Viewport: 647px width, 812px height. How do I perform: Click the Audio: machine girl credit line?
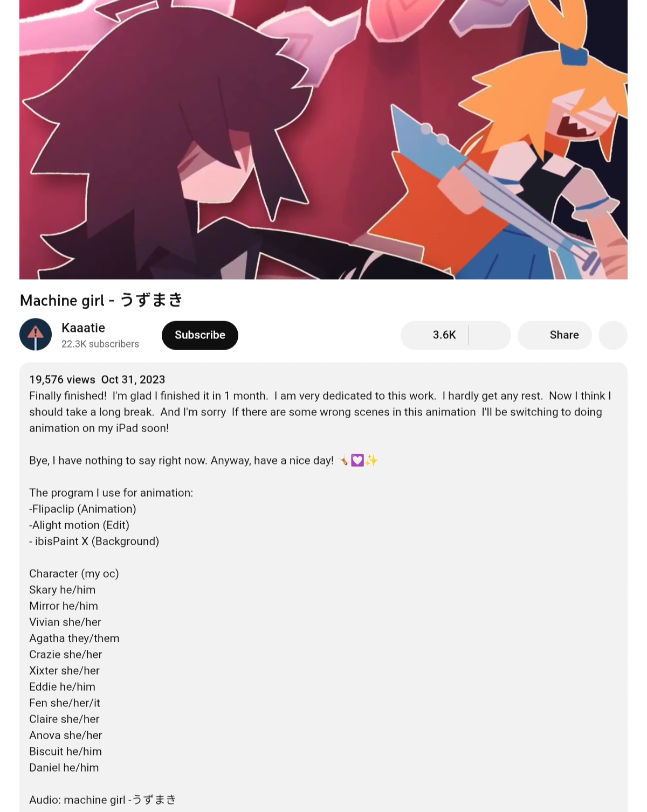[x=102, y=800]
